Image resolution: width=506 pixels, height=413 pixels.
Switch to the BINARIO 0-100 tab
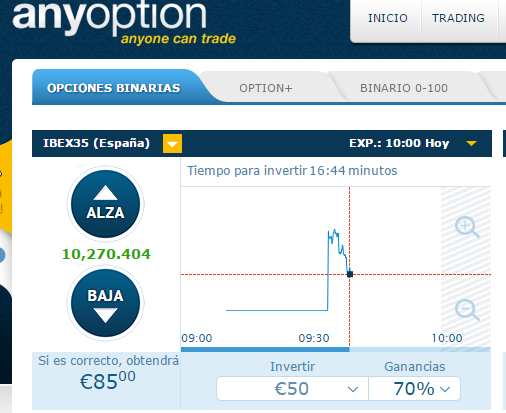click(404, 88)
